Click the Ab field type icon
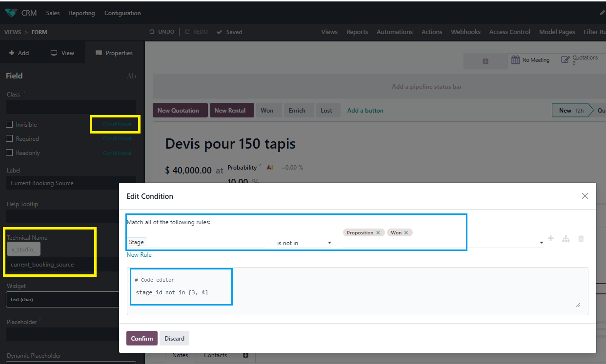This screenshot has height=364, width=606. (131, 76)
